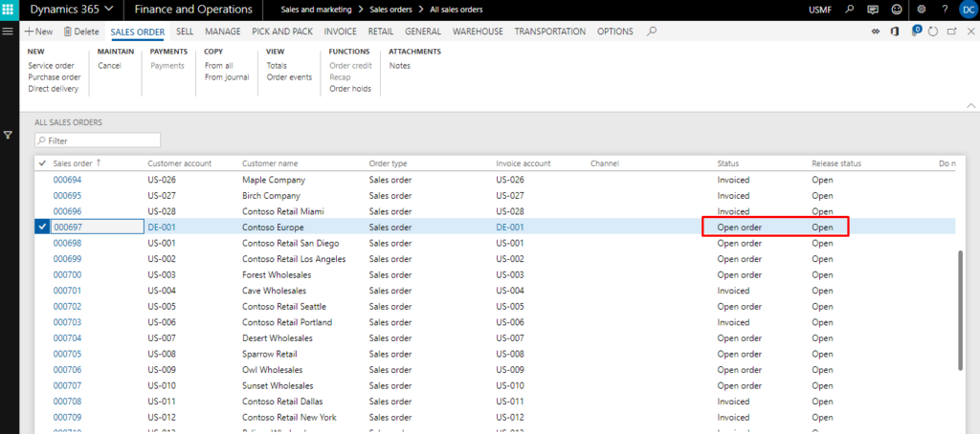The width and height of the screenshot is (980, 434).
Task: Select the Contoso Retail Seattle cell
Action: 284,307
